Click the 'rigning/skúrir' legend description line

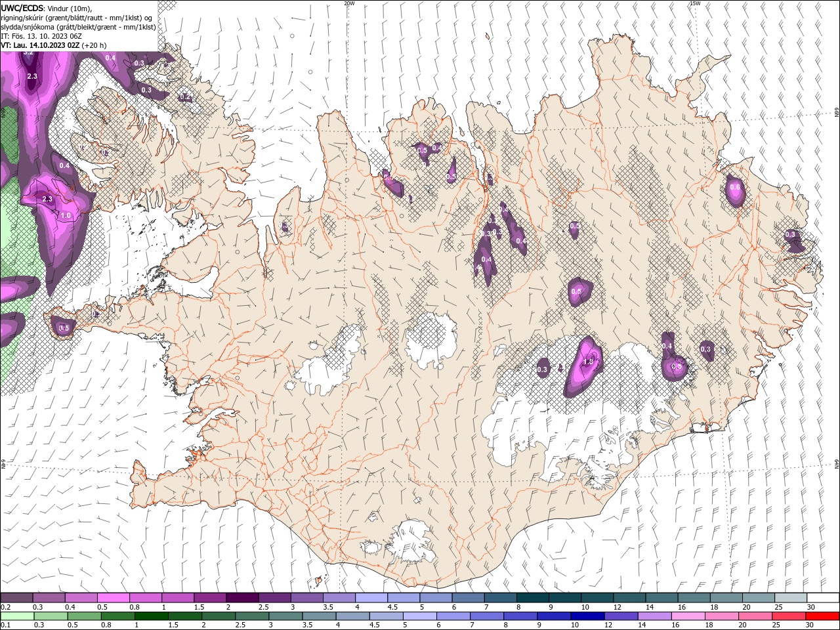tap(77, 18)
